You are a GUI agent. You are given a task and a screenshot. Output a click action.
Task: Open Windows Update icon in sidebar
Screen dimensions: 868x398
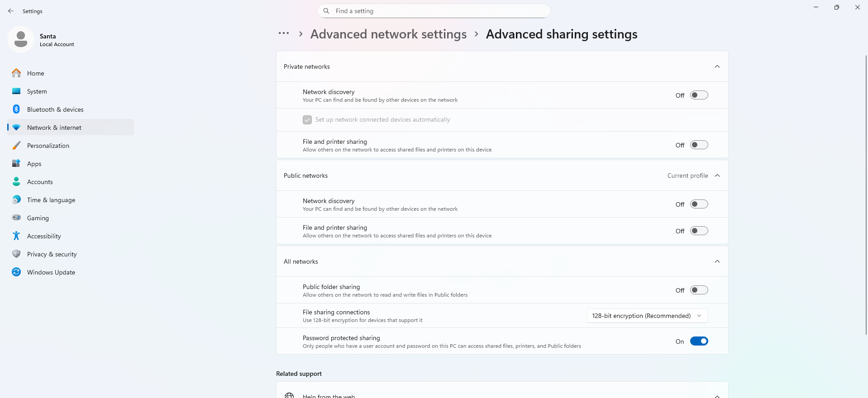pos(16,272)
